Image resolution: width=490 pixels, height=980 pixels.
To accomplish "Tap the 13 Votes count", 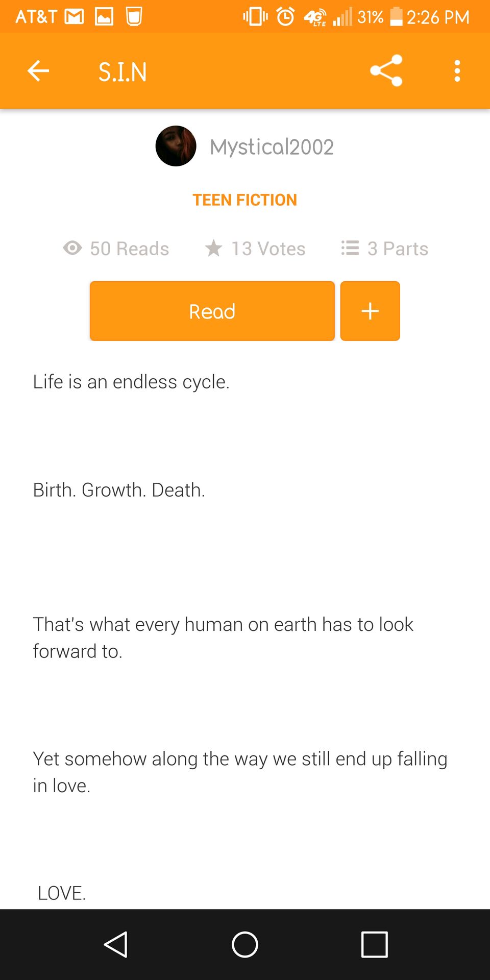I will pyautogui.click(x=268, y=249).
